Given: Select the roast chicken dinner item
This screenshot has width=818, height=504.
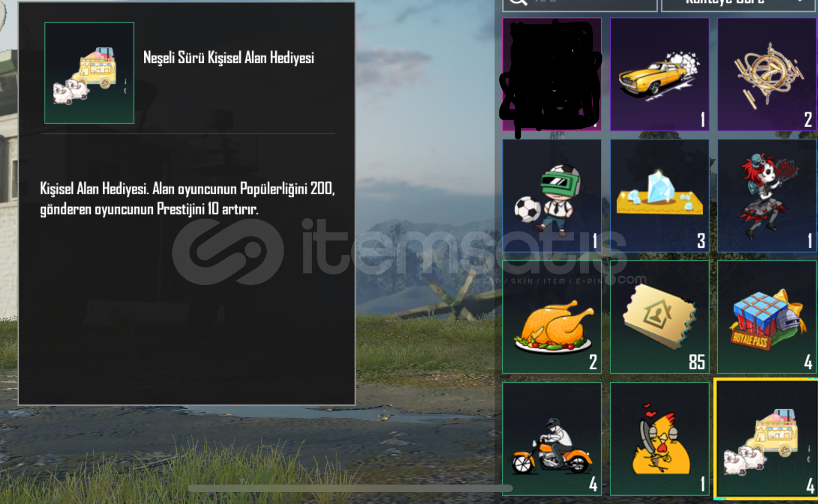Looking at the screenshot, I should click(552, 317).
